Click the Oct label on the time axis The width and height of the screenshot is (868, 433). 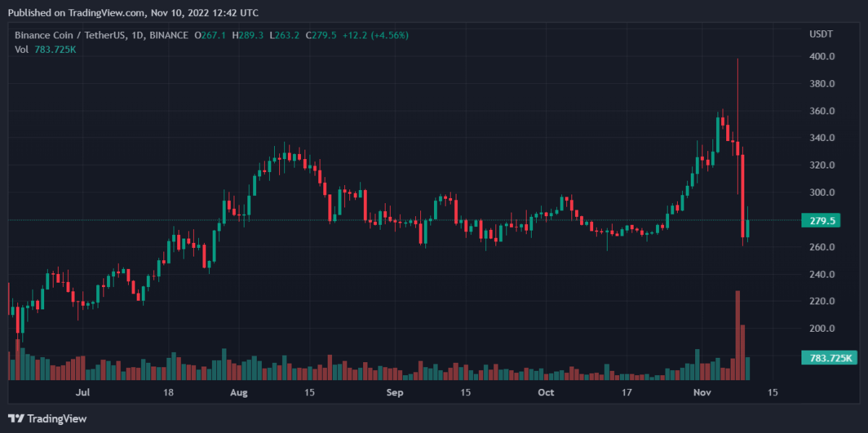546,393
